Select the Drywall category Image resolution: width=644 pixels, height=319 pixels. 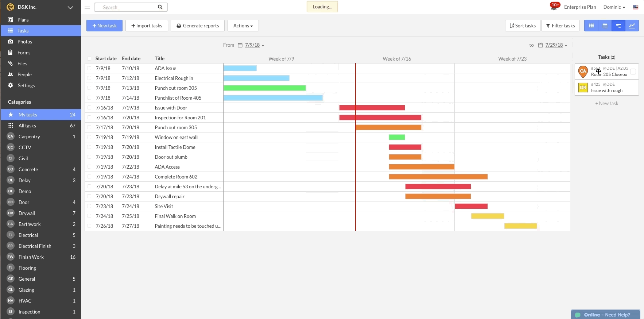27,213
